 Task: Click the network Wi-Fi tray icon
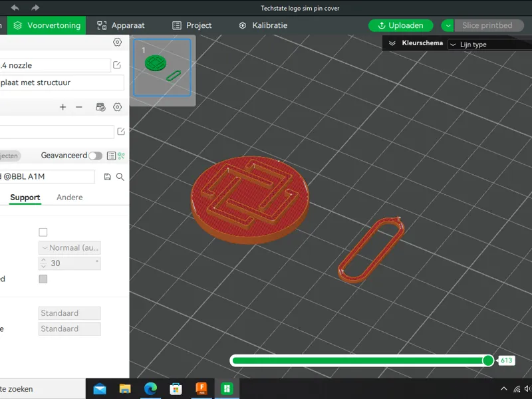[517, 389]
